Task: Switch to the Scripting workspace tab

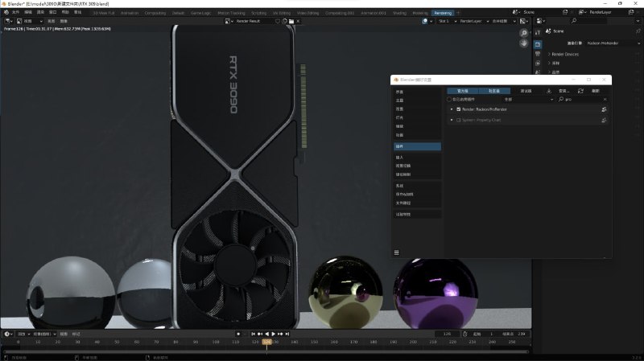Action: tap(258, 13)
